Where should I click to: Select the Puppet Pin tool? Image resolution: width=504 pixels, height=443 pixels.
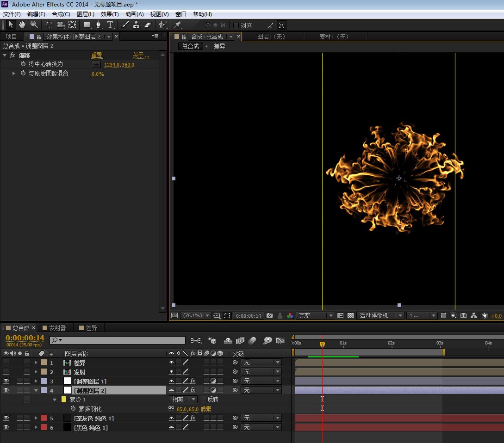point(178,25)
